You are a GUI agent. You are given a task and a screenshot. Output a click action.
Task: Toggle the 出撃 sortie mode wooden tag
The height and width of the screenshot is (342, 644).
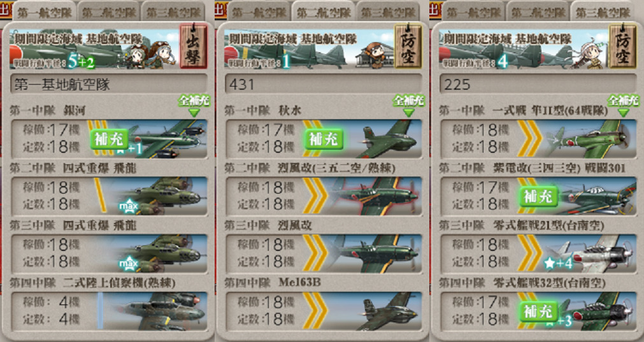(193, 46)
